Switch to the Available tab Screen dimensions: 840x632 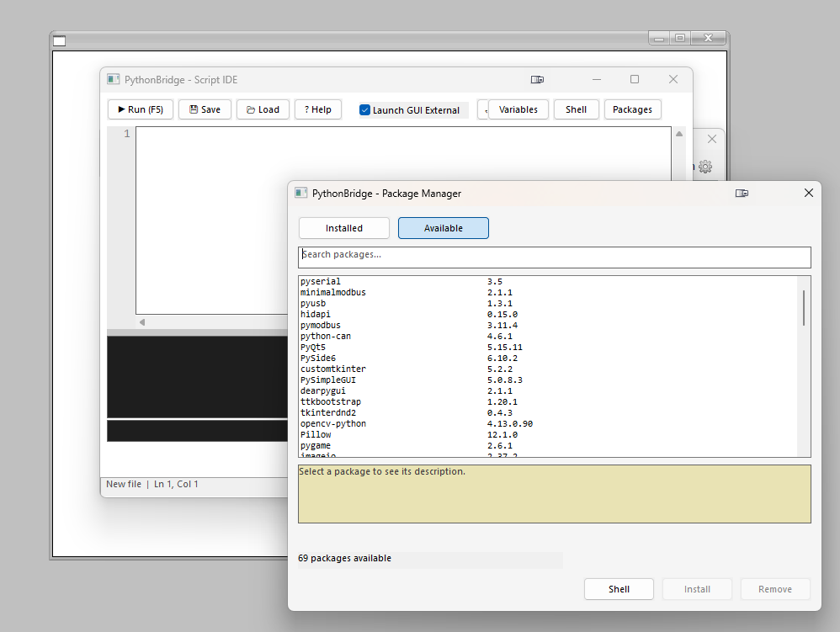tap(443, 228)
